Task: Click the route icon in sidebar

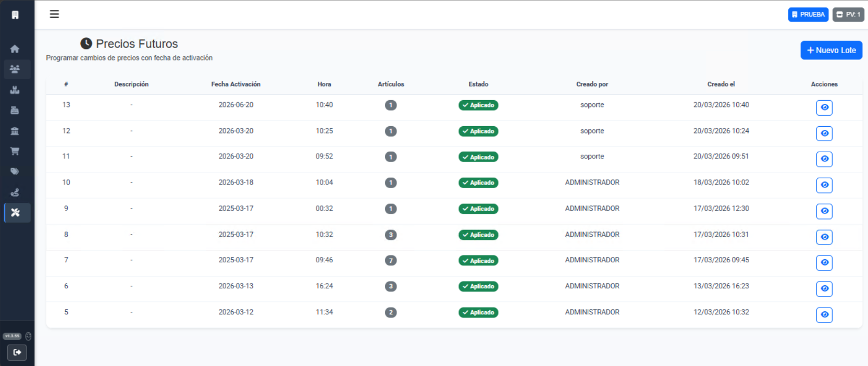Action: pos(15,192)
